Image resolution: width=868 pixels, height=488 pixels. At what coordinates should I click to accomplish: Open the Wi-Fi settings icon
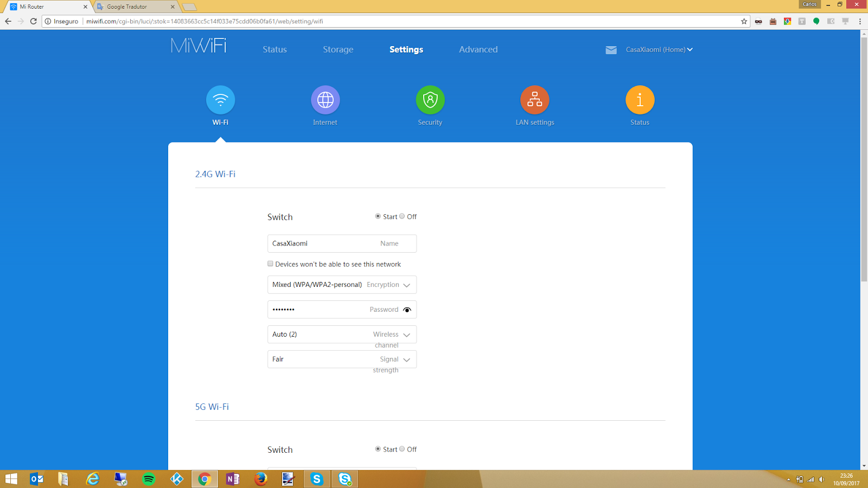tap(220, 100)
